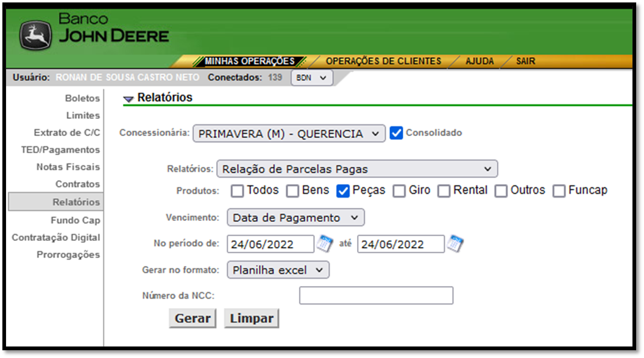Click the John Deere deer logo
Screen dimensions: 644x358
point(36,36)
